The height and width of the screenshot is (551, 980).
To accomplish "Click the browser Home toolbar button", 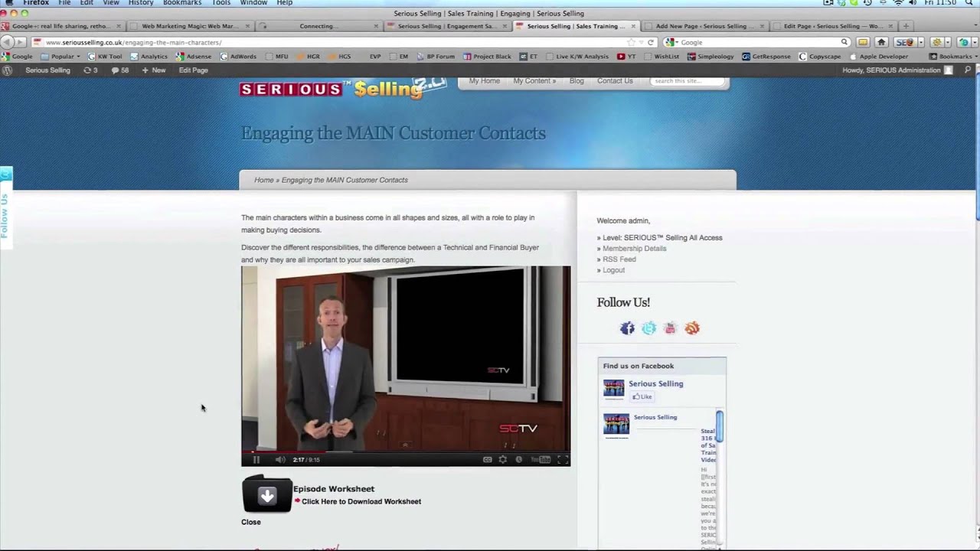I will 881,42.
